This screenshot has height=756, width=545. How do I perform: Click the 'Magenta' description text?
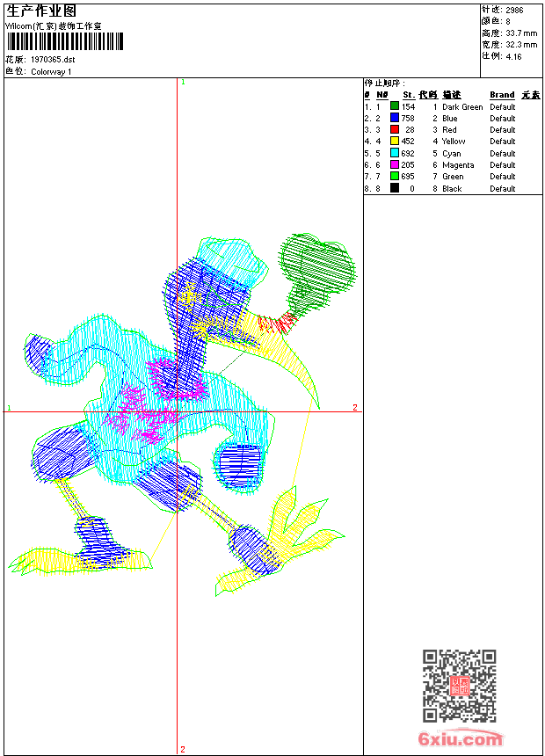click(x=458, y=165)
